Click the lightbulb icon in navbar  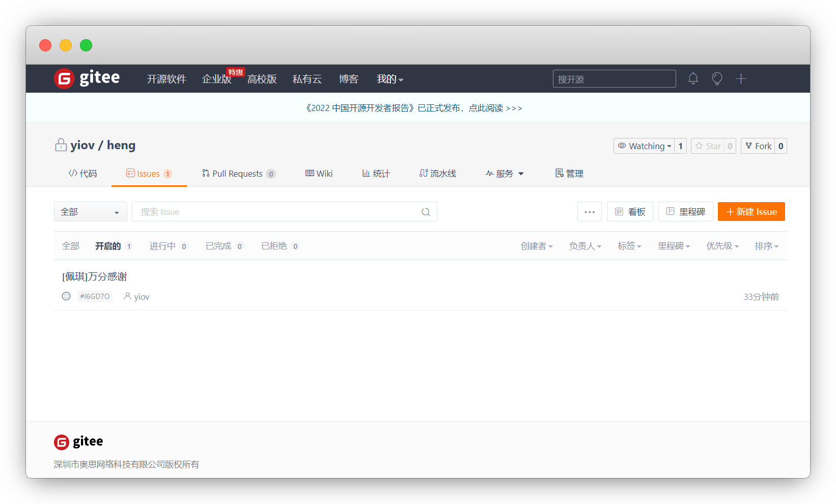717,78
